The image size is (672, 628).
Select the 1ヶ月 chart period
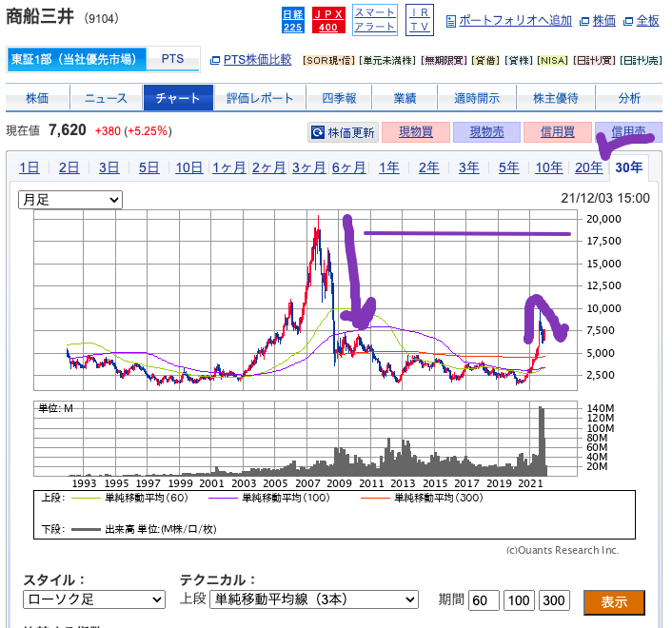pyautogui.click(x=228, y=167)
